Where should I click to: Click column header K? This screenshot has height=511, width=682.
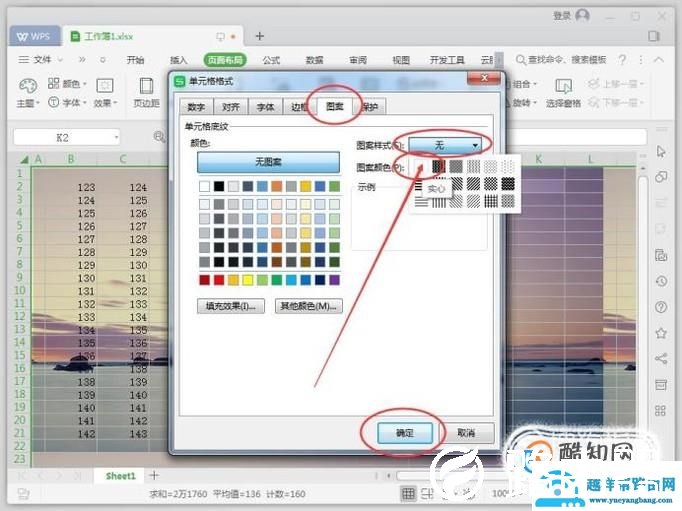(538, 159)
